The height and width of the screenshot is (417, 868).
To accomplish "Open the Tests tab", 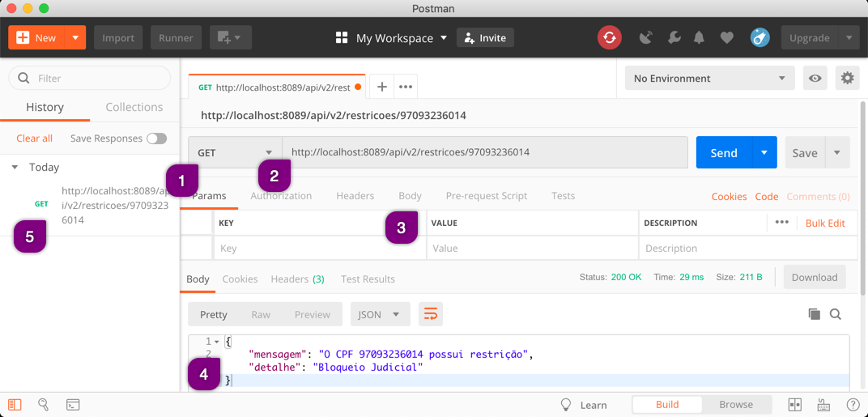I will click(x=563, y=195).
